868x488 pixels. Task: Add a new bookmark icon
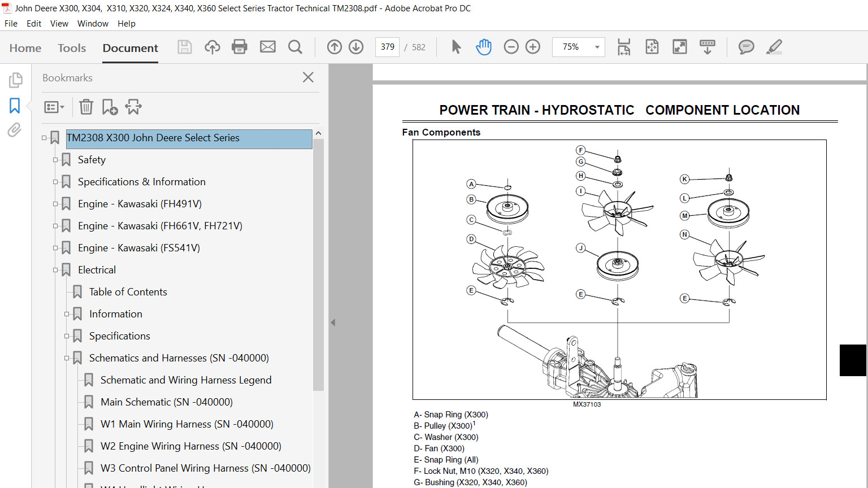(110, 107)
